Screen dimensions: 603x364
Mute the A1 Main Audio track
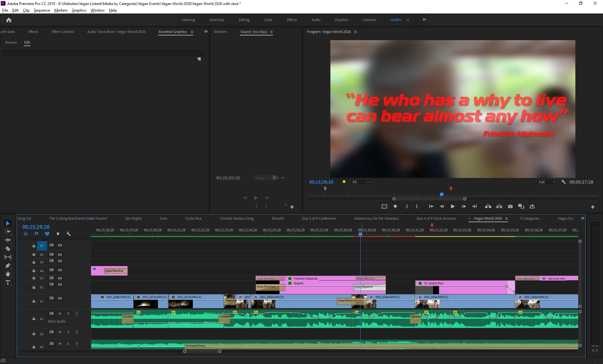60,313
